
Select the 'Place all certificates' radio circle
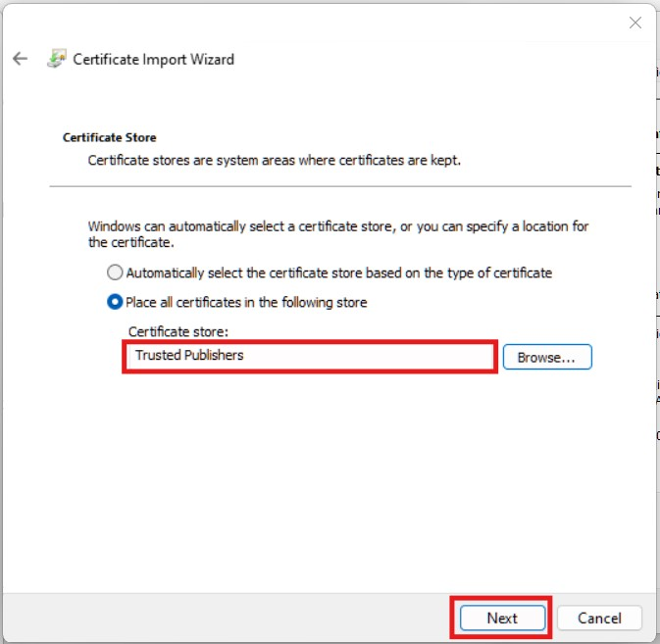[115, 302]
